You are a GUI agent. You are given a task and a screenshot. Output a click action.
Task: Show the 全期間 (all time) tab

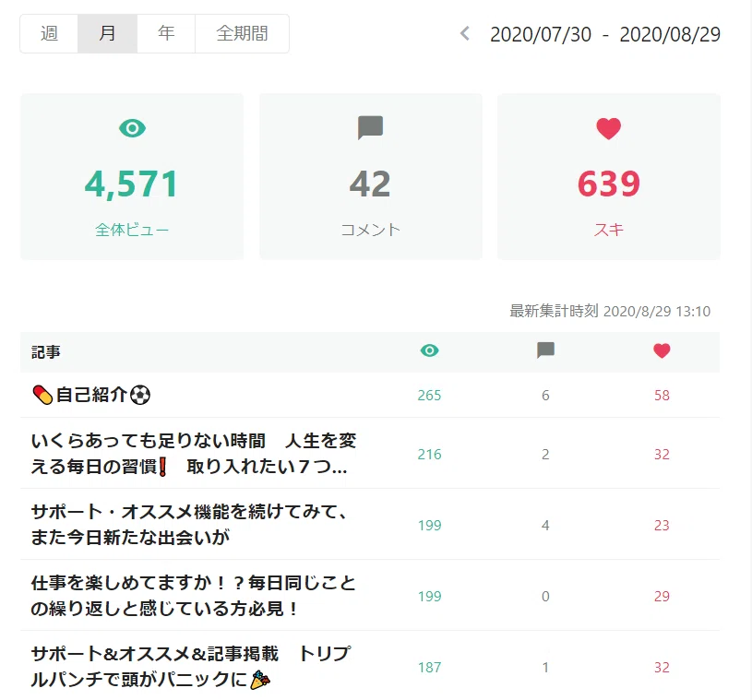242,33
